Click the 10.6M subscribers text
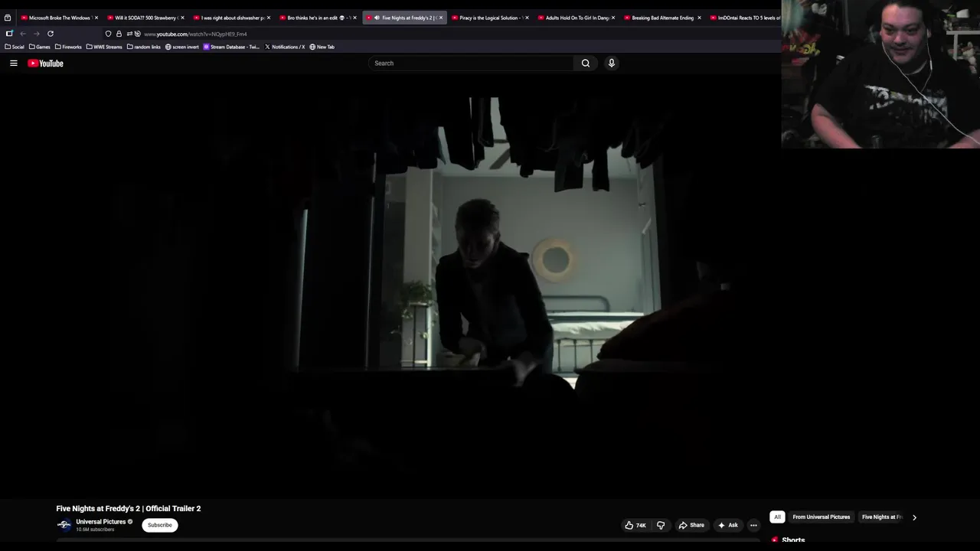This screenshot has height=551, width=980. [95, 530]
